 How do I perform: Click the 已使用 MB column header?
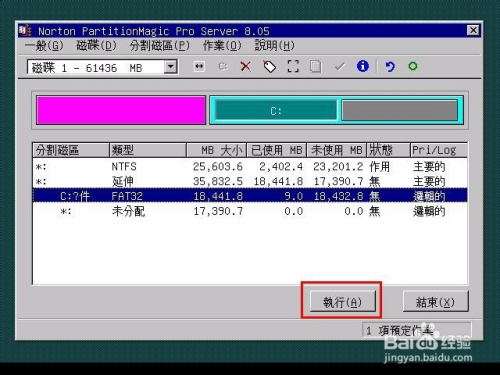pyautogui.click(x=276, y=150)
